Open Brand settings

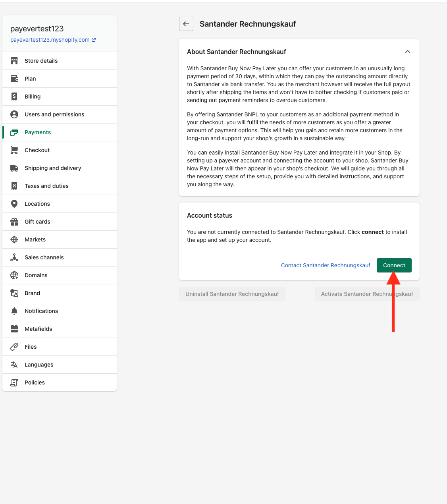60,293
